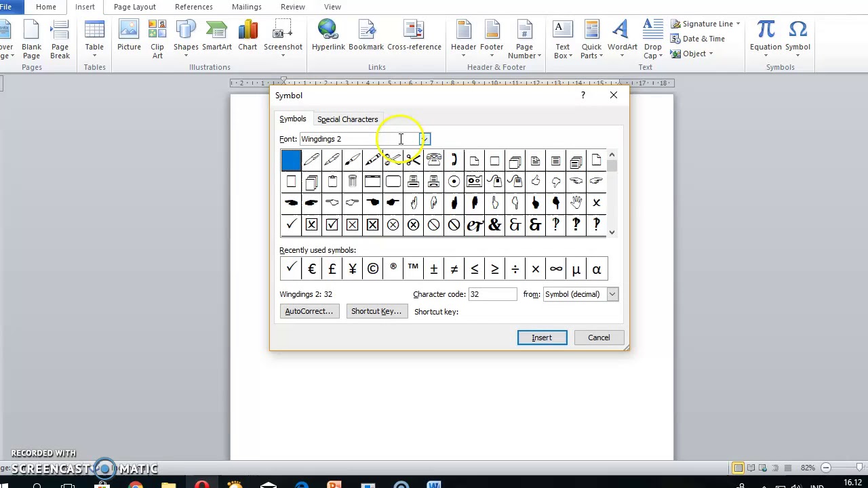Open the Footer dropdown
This screenshot has height=488, width=868.
[492, 39]
